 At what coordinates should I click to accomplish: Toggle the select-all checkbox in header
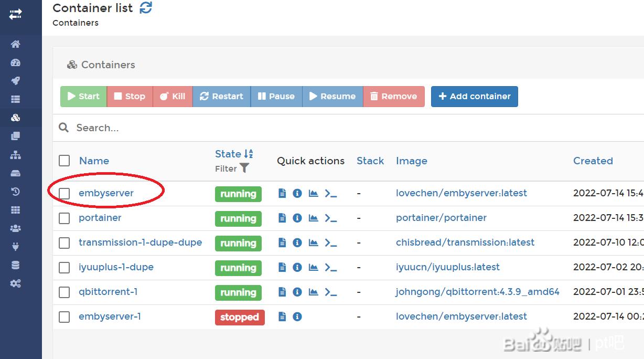(65, 161)
